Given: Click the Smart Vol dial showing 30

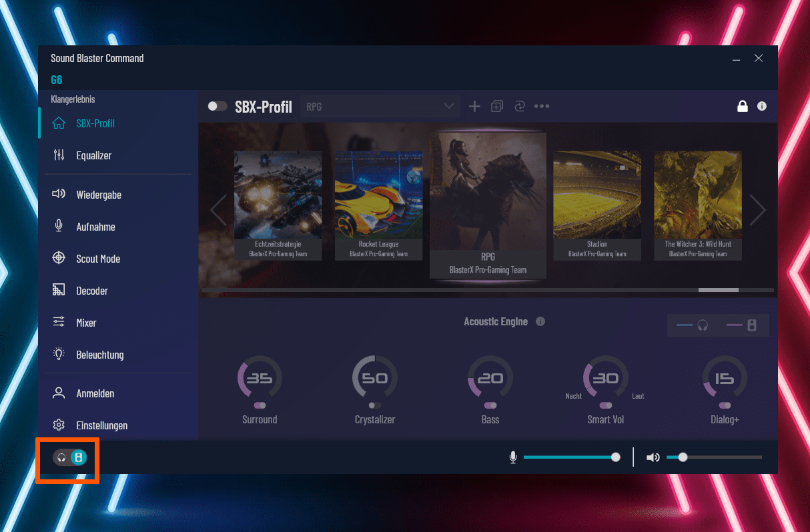Looking at the screenshot, I should pos(606,378).
